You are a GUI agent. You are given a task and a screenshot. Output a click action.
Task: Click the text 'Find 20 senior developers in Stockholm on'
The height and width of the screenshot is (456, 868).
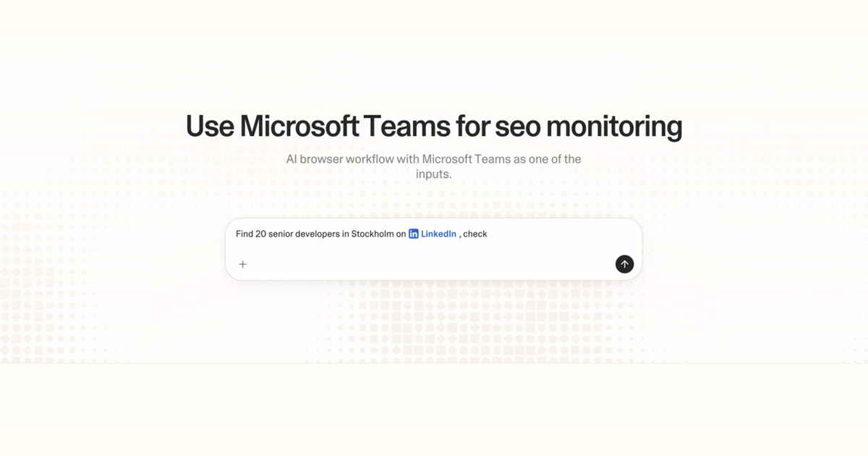(321, 234)
